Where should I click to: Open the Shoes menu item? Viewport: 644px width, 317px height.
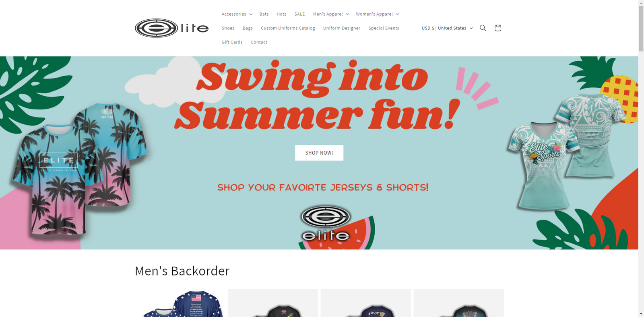(x=228, y=28)
